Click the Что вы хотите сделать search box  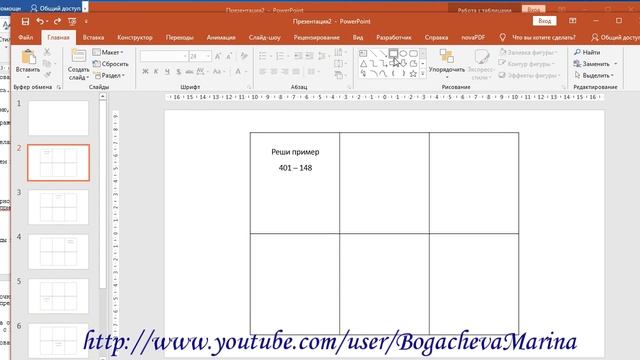[x=544, y=38]
